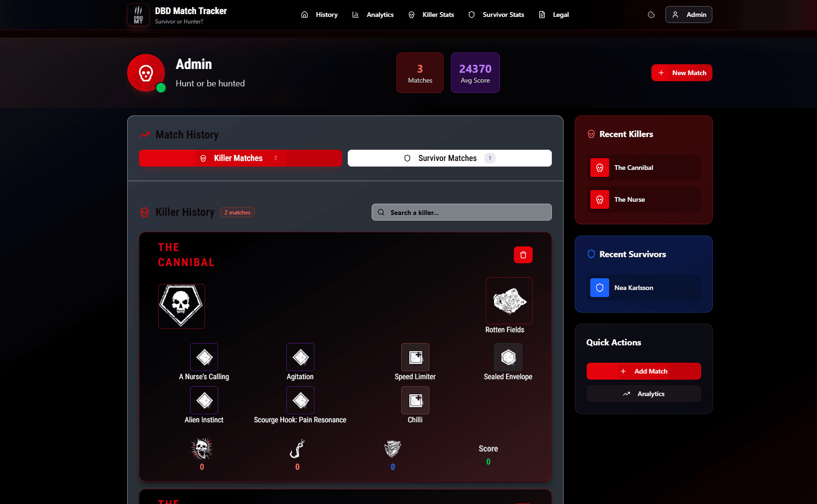Click the Speed Limiter add-on icon
The height and width of the screenshot is (504, 817).
pos(415,357)
